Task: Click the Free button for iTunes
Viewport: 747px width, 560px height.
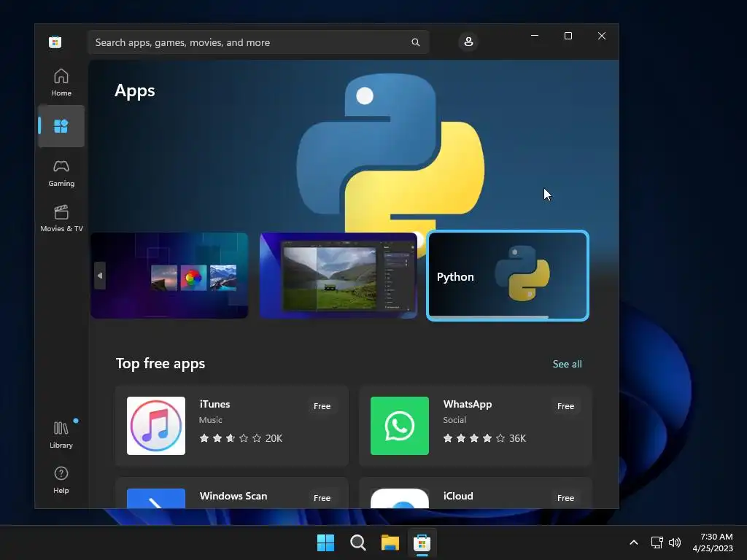Action: tap(322, 406)
